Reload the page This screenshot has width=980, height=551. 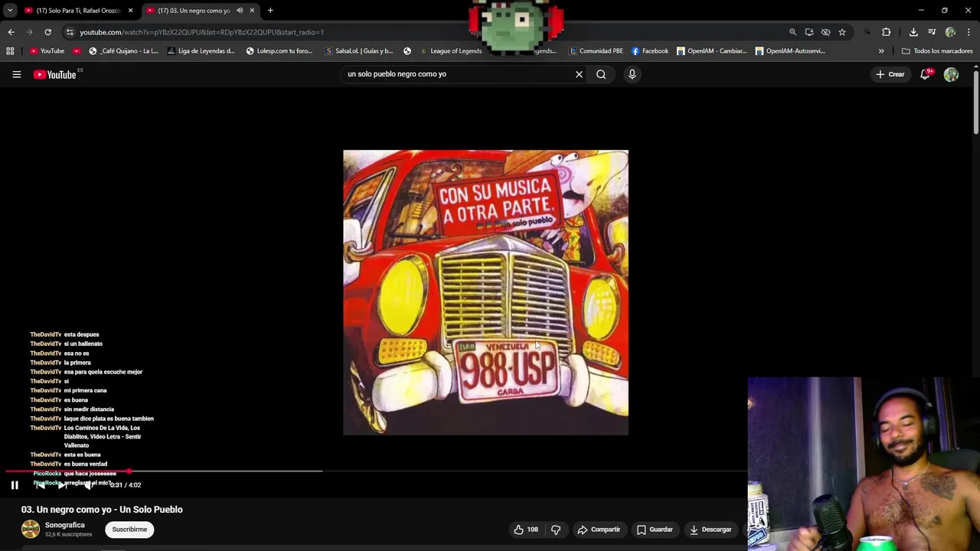coord(47,32)
